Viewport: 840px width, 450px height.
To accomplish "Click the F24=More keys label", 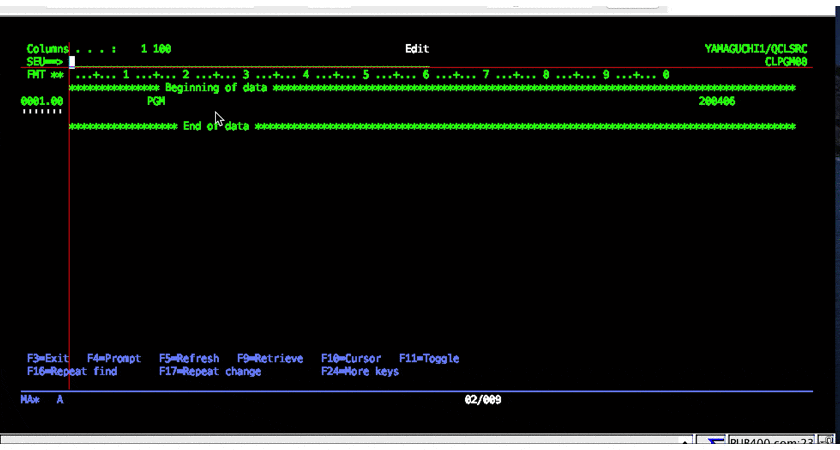I will coord(360,371).
